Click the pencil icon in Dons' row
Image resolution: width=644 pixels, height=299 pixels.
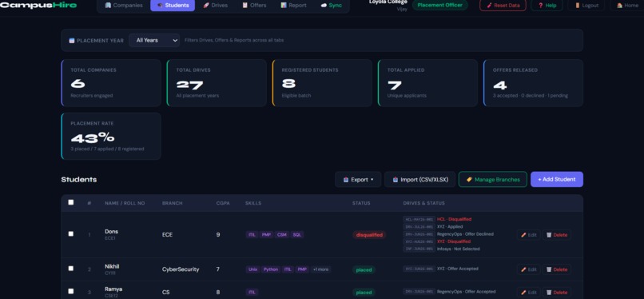coord(523,235)
